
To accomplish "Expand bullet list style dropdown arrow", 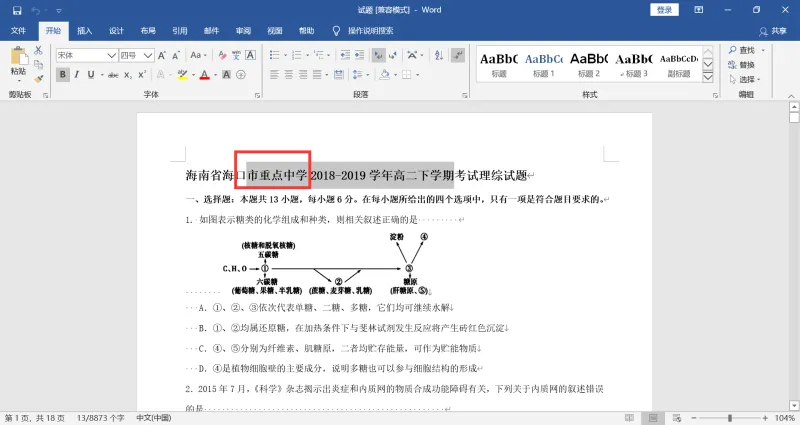I will tap(285, 55).
